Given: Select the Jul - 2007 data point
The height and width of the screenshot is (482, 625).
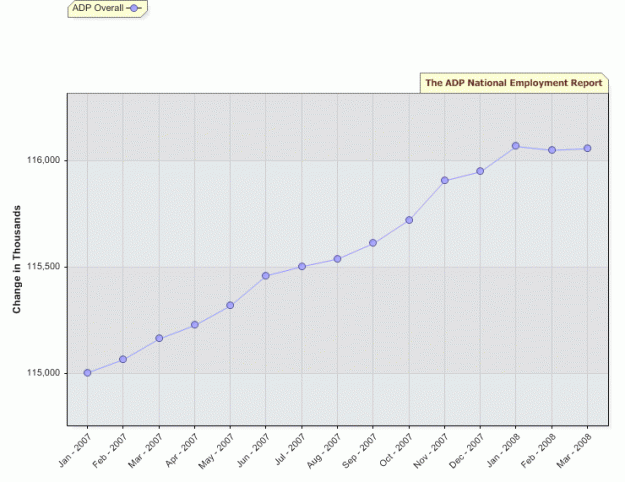Looking at the screenshot, I should (302, 266).
